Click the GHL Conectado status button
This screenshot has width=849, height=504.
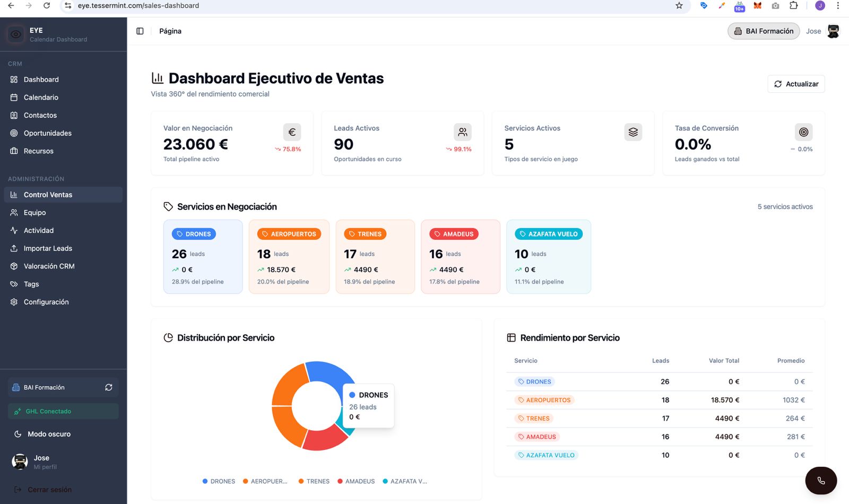click(x=64, y=411)
